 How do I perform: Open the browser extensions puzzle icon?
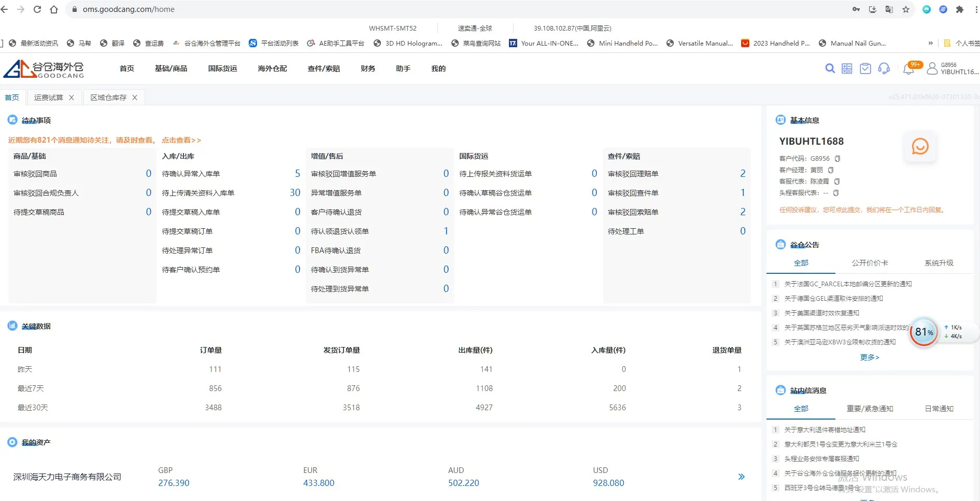tap(960, 9)
